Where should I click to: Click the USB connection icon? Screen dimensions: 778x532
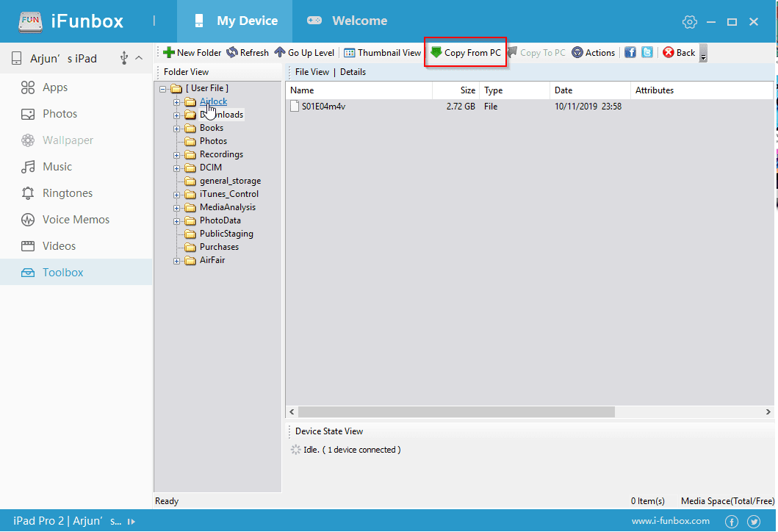pos(124,59)
